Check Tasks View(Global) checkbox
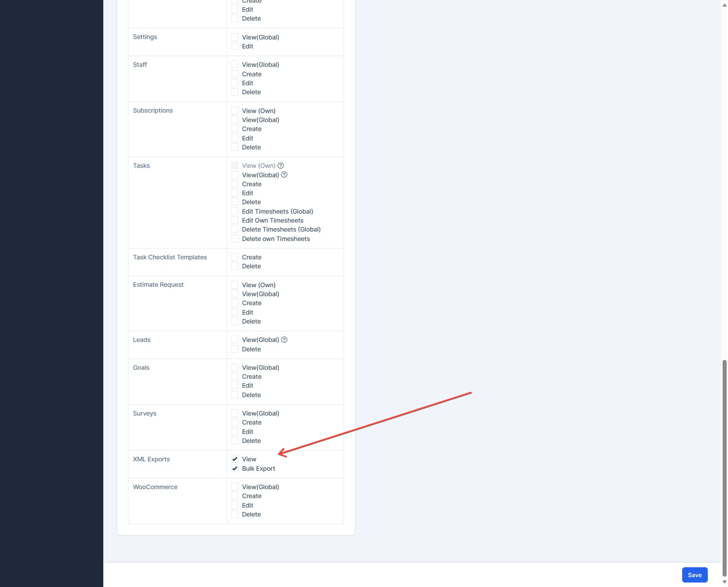728x587 pixels. [234, 175]
